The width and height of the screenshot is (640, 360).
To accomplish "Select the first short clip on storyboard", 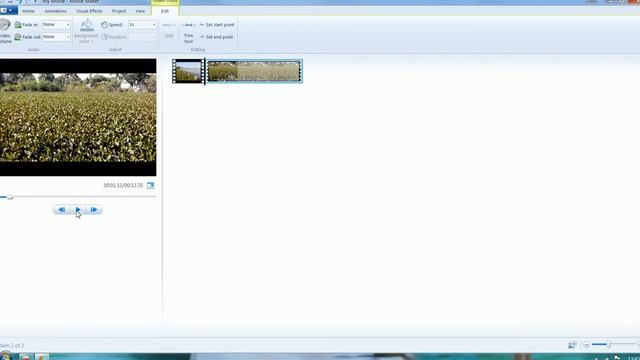I will pos(188,71).
